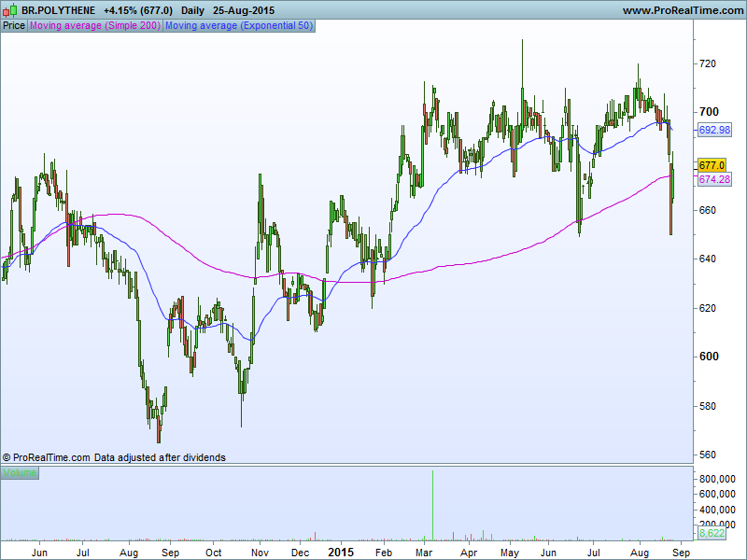Select the Moving average (Exponential 50) label
Screen dimensions: 747x560
tap(238, 25)
